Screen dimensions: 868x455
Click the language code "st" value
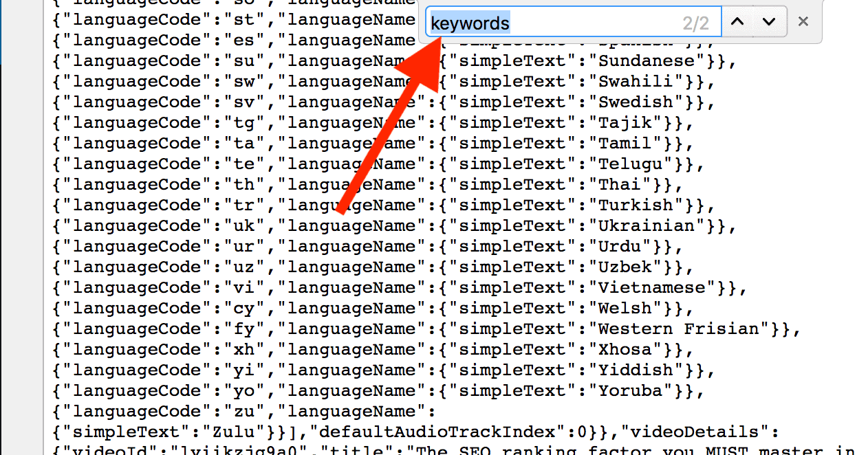pos(246,19)
